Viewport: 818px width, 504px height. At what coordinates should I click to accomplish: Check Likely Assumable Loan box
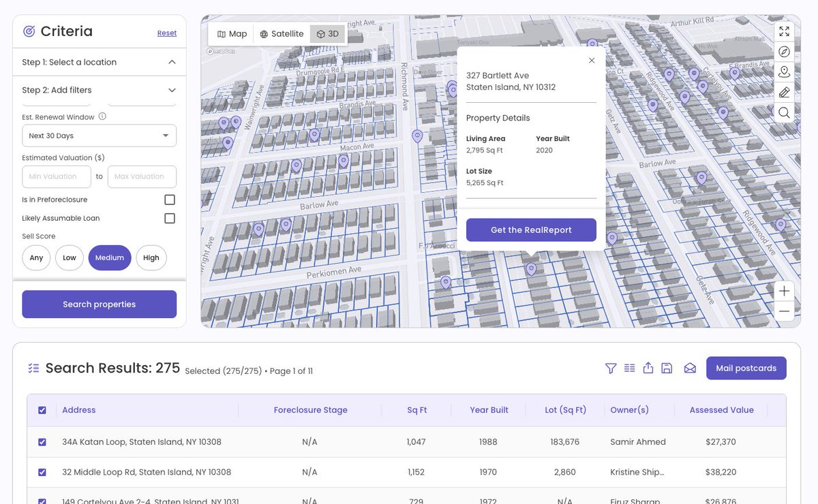[170, 218]
